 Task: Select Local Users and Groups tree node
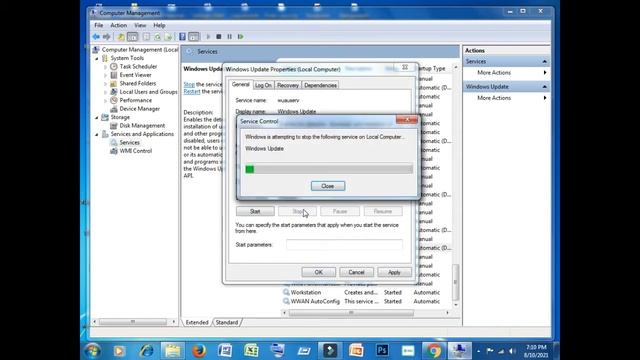coord(148,92)
